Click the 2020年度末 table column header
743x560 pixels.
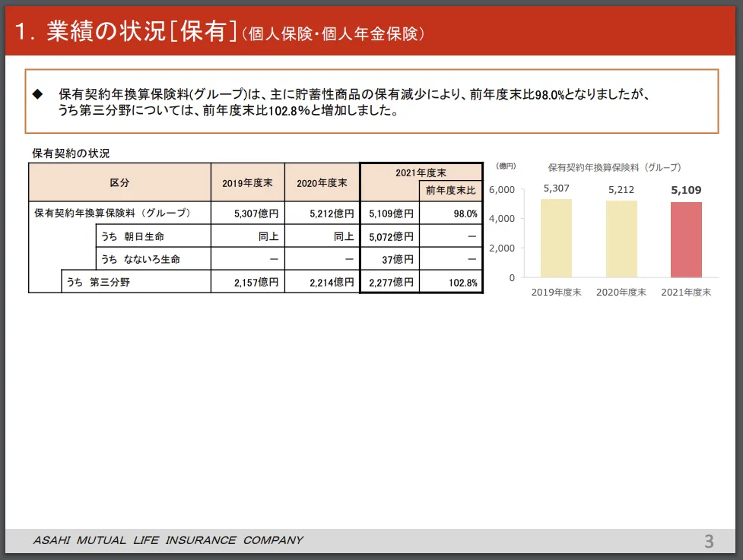322,183
